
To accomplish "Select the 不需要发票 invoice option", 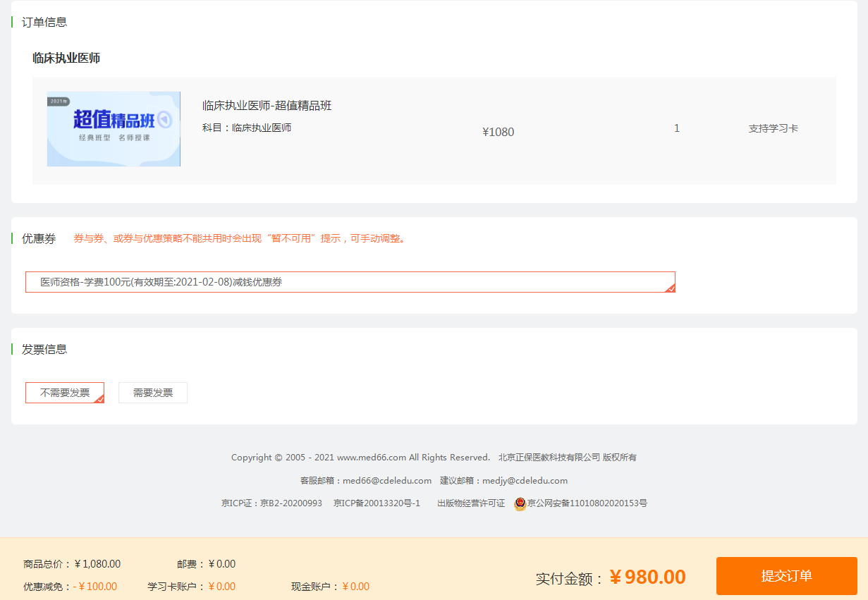I will click(65, 393).
